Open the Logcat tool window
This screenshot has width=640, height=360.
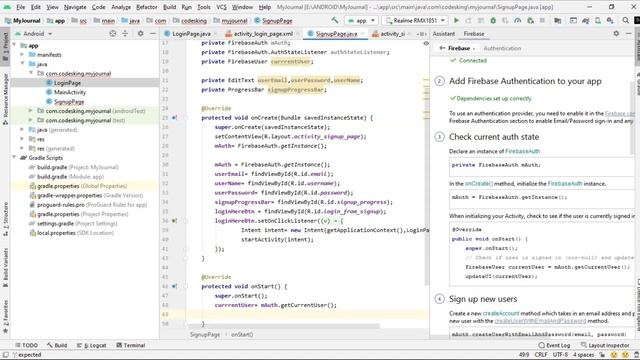(x=91, y=345)
